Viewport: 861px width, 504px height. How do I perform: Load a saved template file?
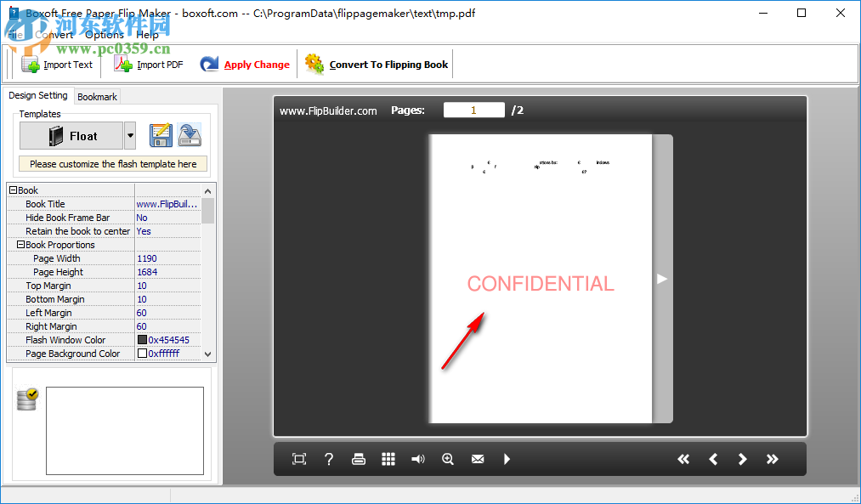click(x=189, y=135)
